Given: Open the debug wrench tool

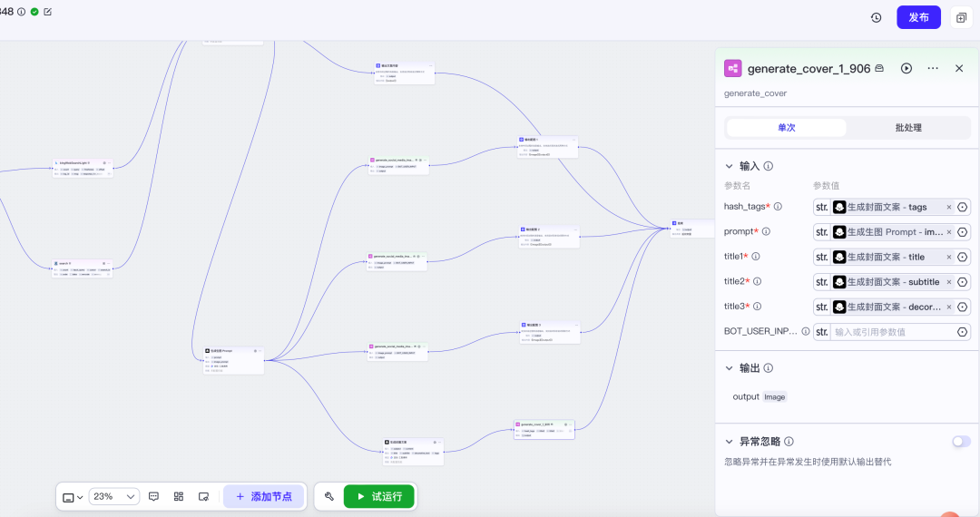Looking at the screenshot, I should (329, 497).
